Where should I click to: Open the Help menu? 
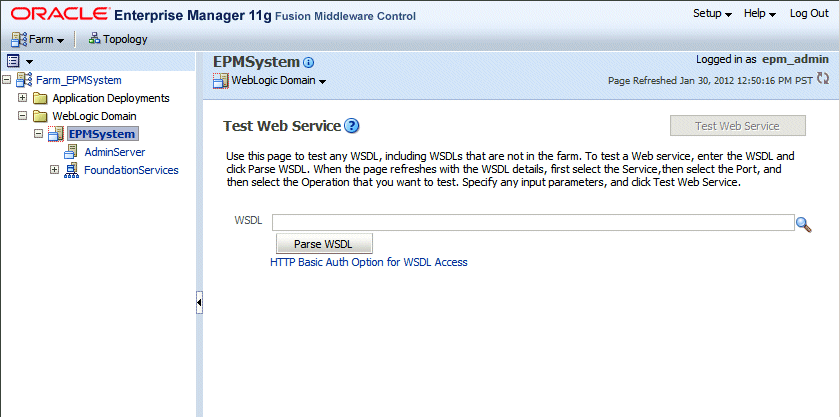(759, 13)
